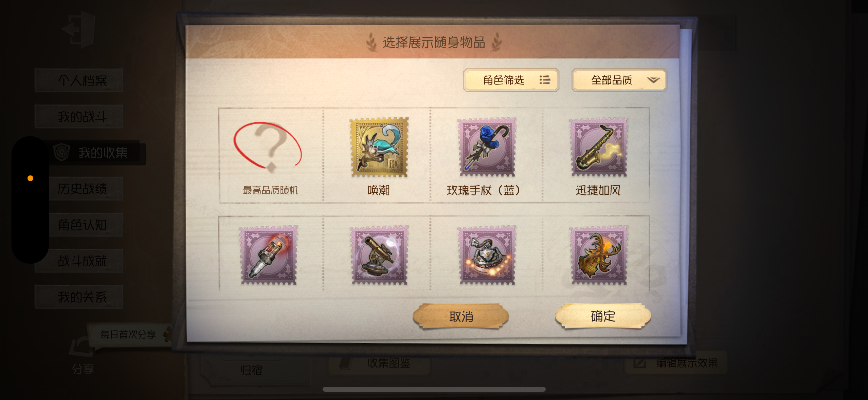Expand quality dropdown via its chevron arrow

coord(653,80)
